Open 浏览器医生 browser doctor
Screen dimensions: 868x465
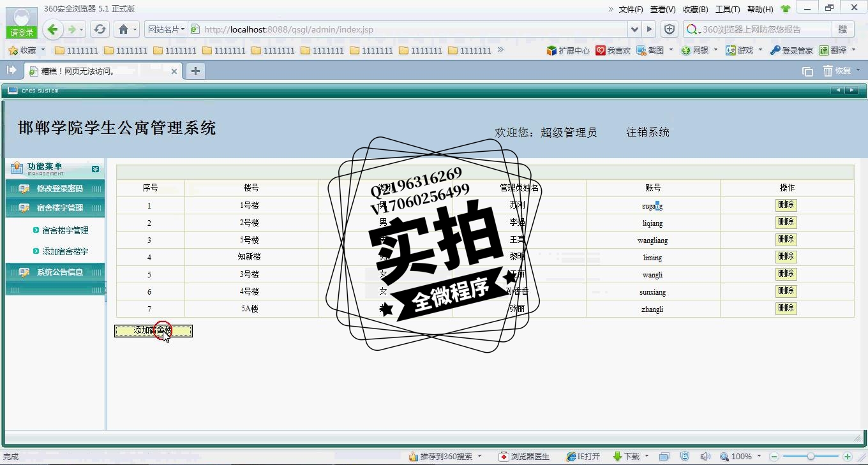(x=524, y=457)
